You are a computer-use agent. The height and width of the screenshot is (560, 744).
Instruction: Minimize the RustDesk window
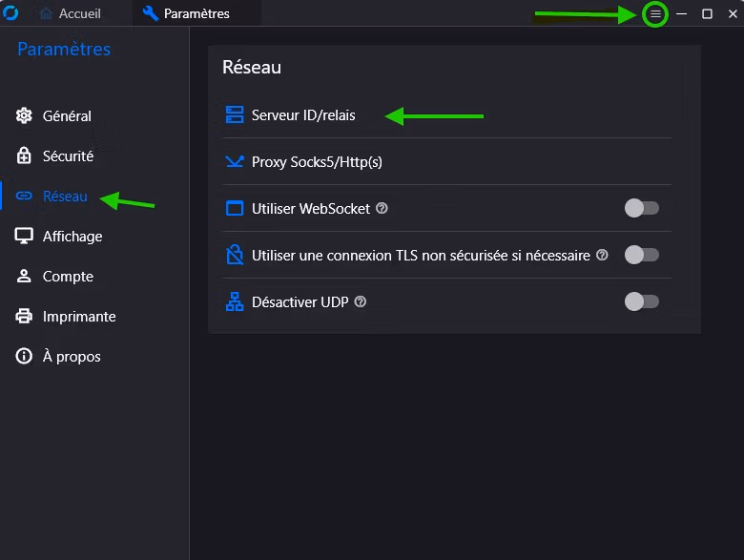click(x=681, y=13)
